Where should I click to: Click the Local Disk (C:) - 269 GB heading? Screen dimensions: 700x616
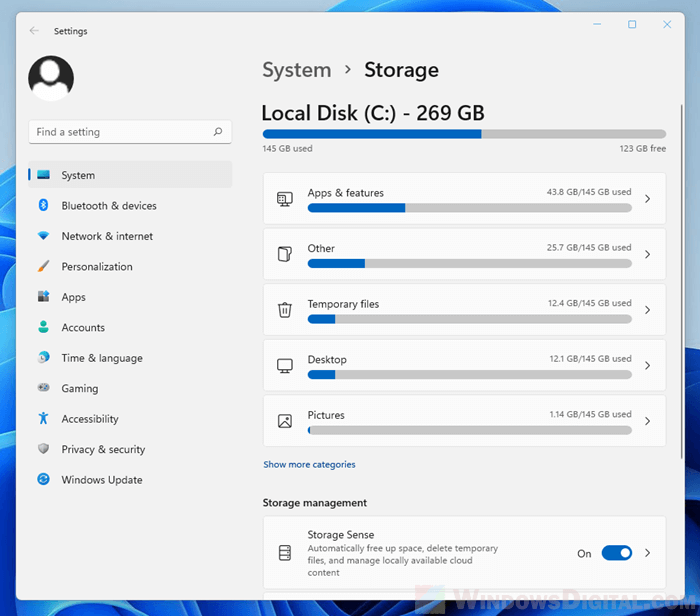click(373, 113)
